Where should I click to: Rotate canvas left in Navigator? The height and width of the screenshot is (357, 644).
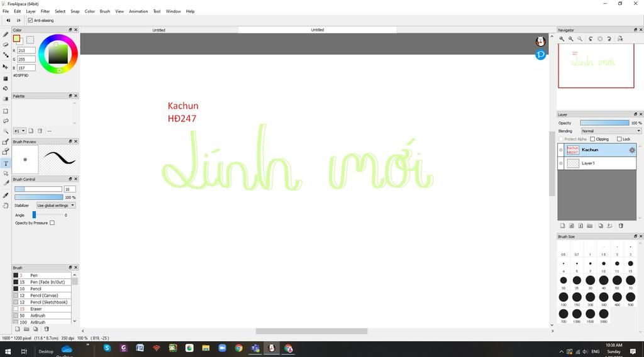[x=591, y=38]
